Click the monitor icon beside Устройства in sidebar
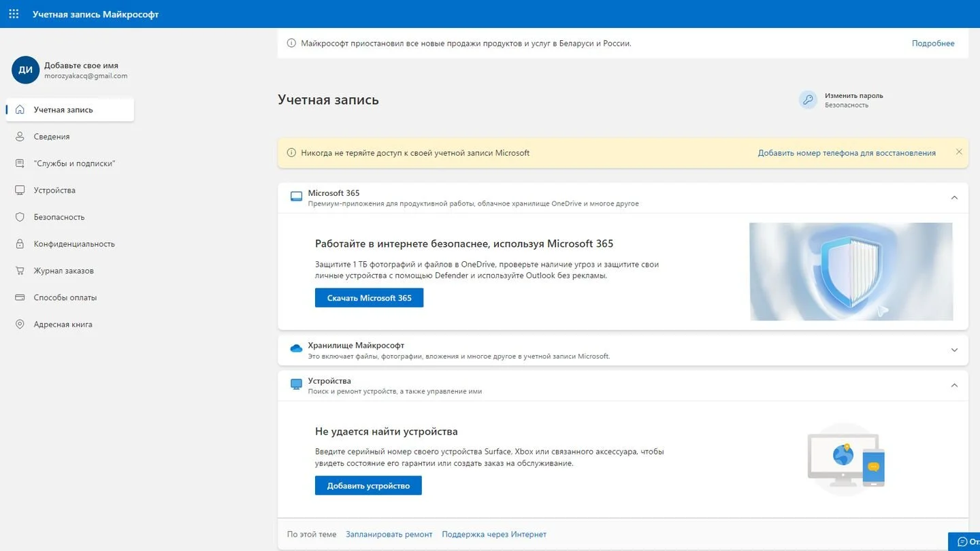980x551 pixels. (x=20, y=190)
